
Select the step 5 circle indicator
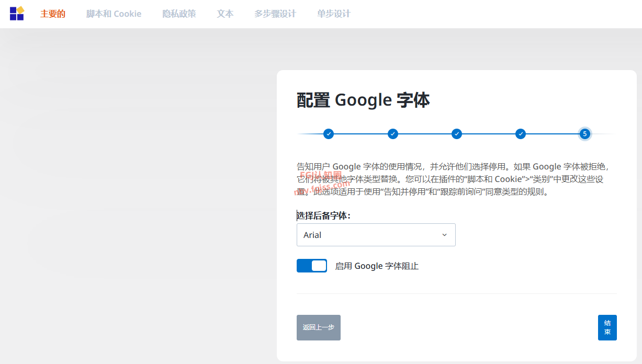tap(585, 134)
